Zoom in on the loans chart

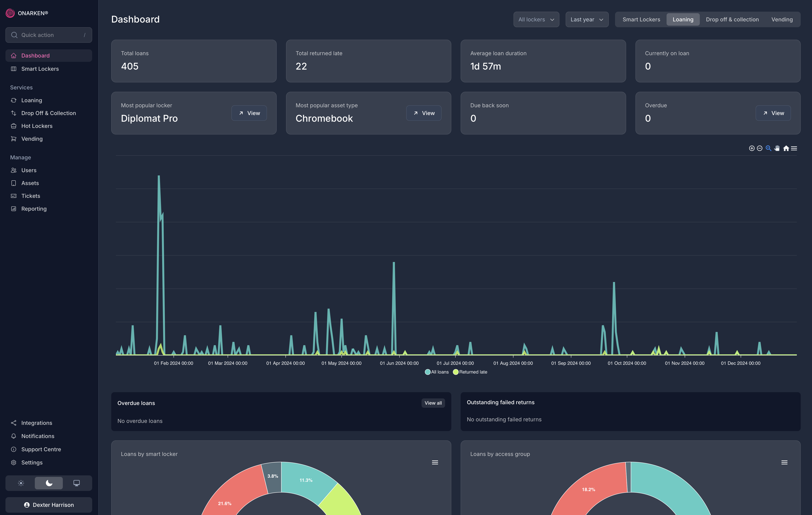point(752,148)
